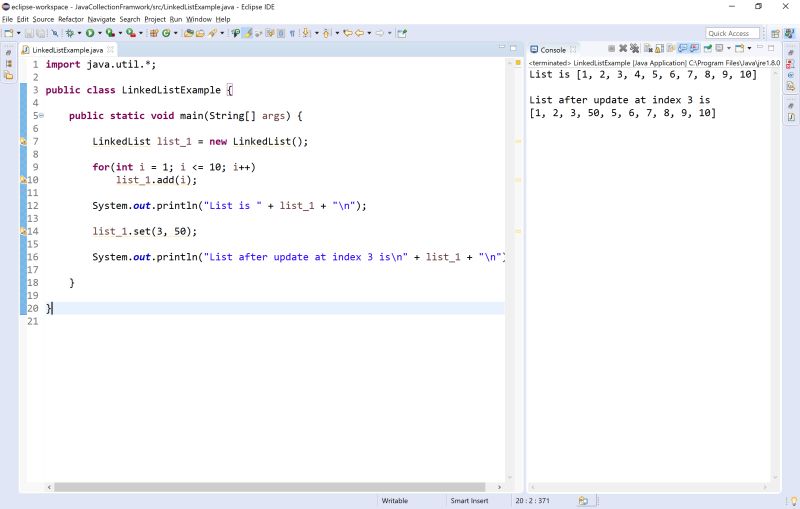The image size is (800, 509).
Task: Click Remove Launch X icon in Console
Action: point(623,48)
